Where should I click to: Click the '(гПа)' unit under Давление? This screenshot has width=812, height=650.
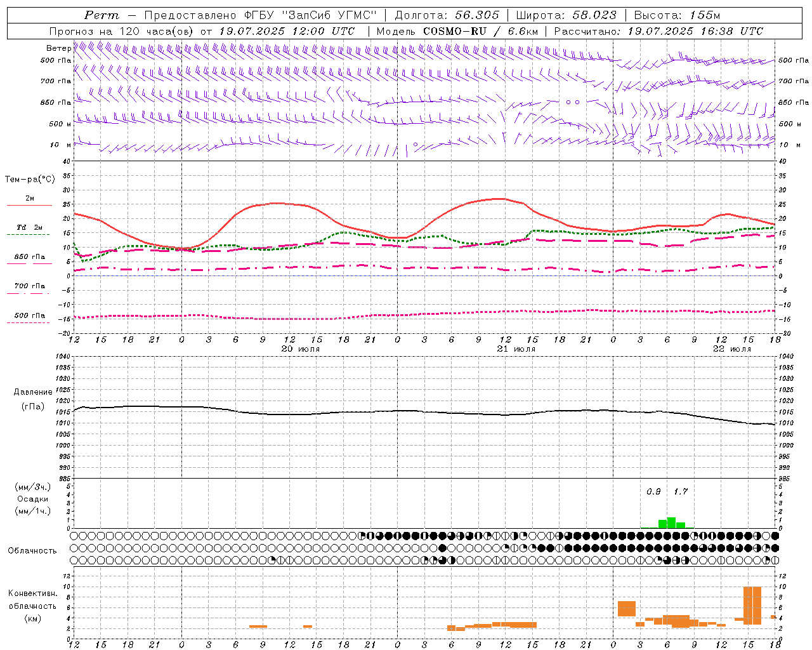click(33, 407)
